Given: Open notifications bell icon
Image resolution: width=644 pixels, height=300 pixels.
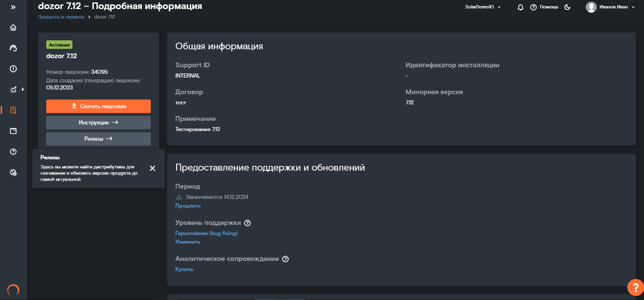Looking at the screenshot, I should click(520, 7).
